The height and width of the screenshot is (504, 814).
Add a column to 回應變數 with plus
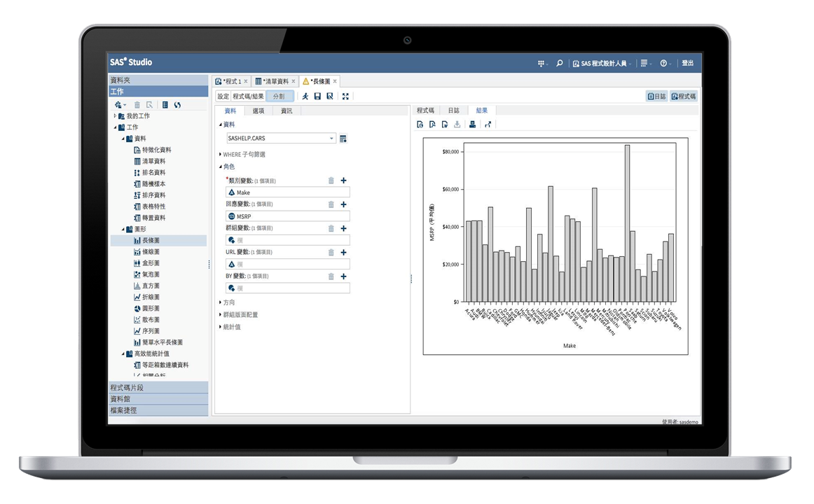click(x=344, y=205)
